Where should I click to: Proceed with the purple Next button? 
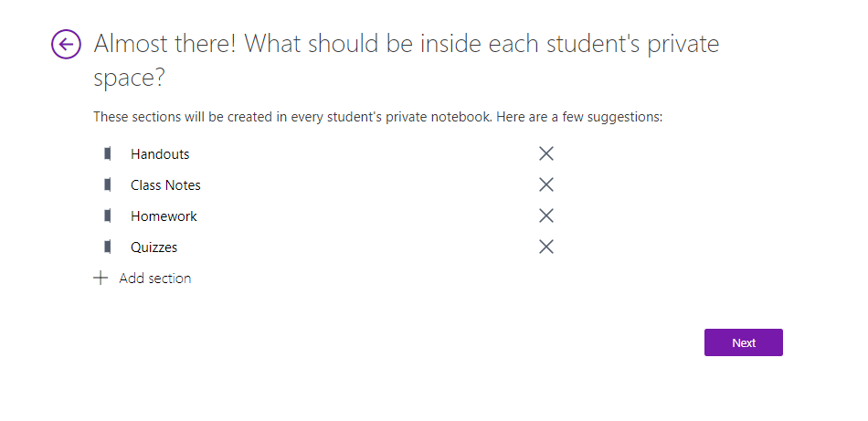point(744,342)
